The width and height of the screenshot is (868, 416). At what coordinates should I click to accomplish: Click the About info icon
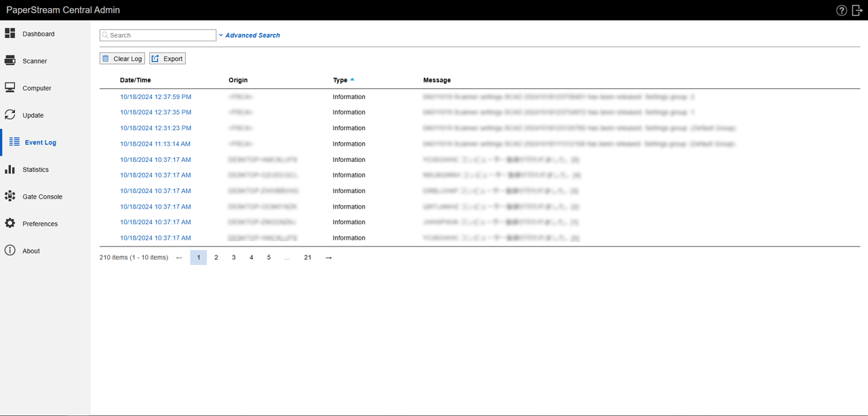click(10, 251)
